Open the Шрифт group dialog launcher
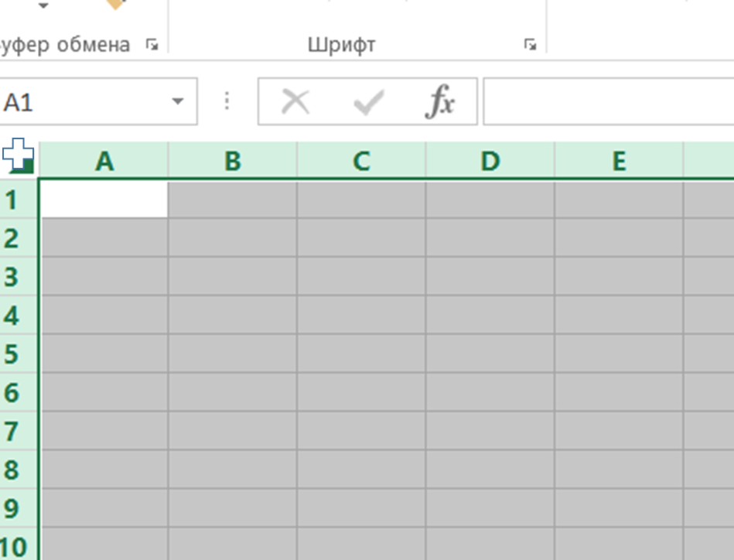 pyautogui.click(x=530, y=46)
